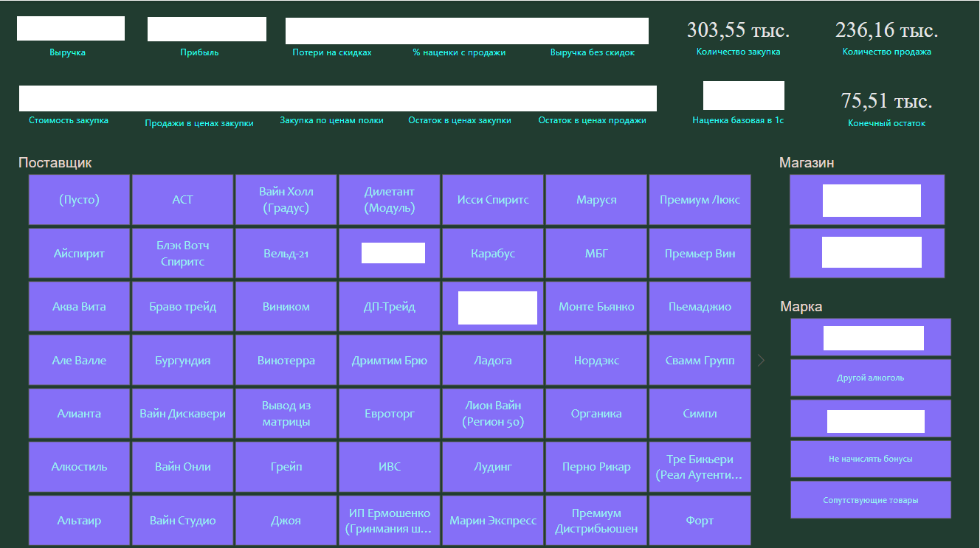Pick the Карабус supplier tile

pyautogui.click(x=493, y=253)
